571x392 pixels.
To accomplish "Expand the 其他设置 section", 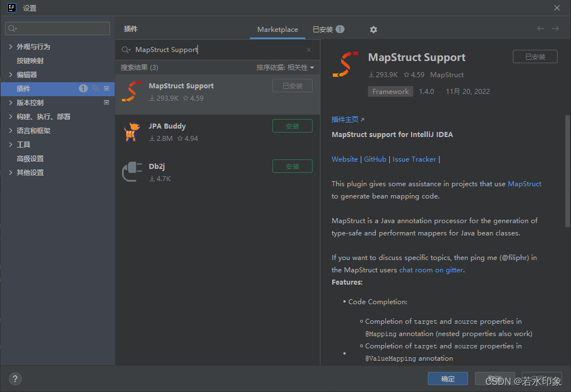I will pos(30,172).
